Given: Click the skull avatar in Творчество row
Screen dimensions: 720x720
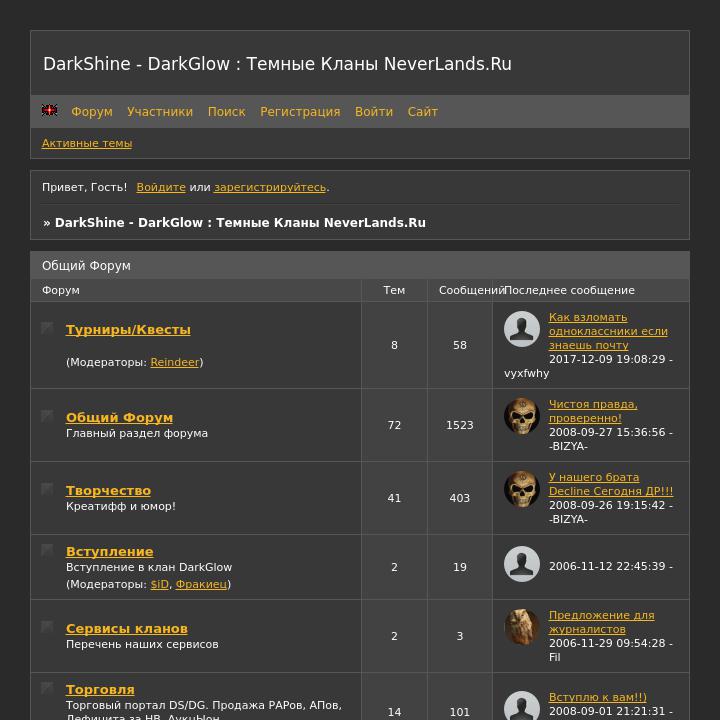Looking at the screenshot, I should click(x=522, y=489).
